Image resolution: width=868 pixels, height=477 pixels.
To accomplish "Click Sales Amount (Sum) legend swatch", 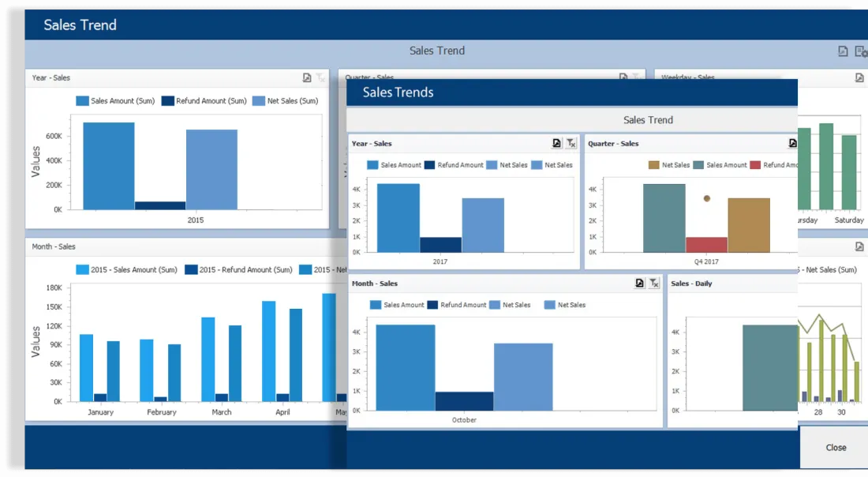I will [83, 101].
